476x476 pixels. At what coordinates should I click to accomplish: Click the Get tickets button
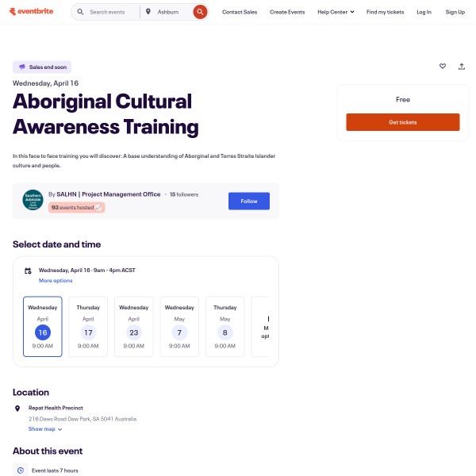click(402, 122)
